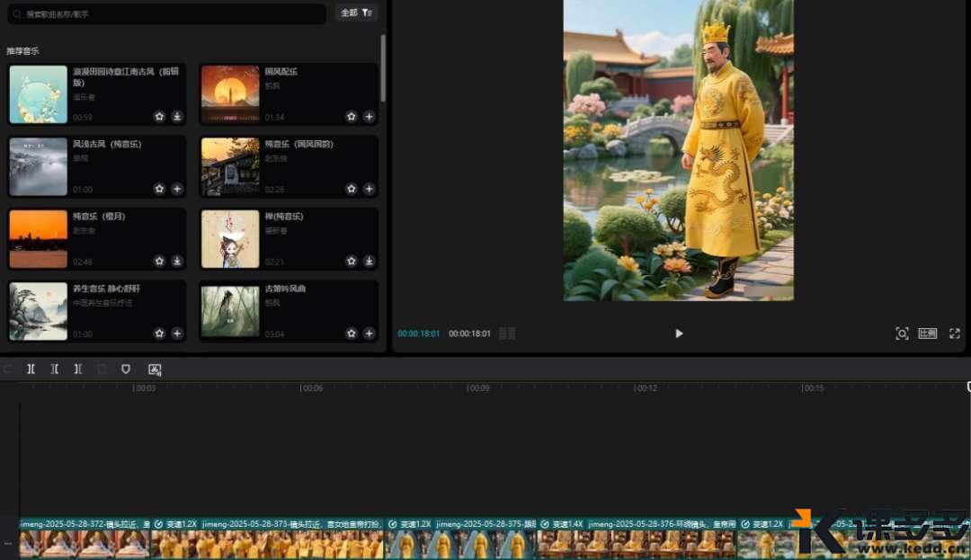
Task: Click the image tool icon in timeline toolbar
Action: (x=155, y=369)
